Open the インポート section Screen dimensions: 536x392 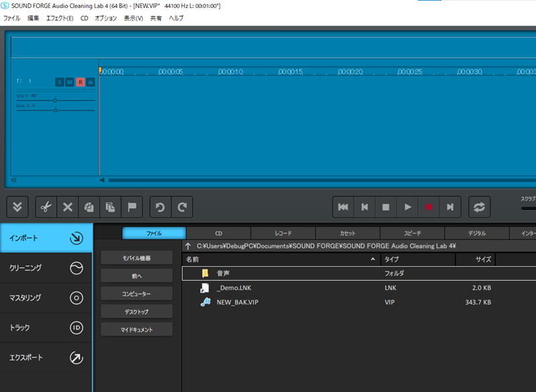[46, 238]
